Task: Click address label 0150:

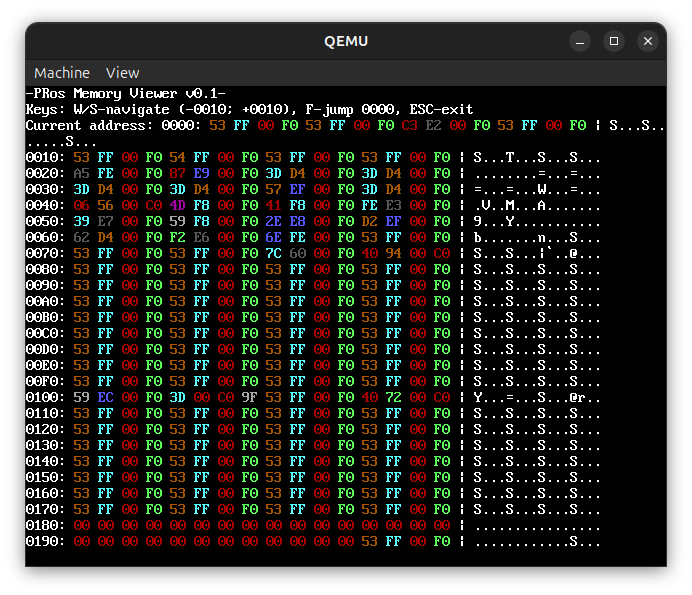Action: coord(45,478)
